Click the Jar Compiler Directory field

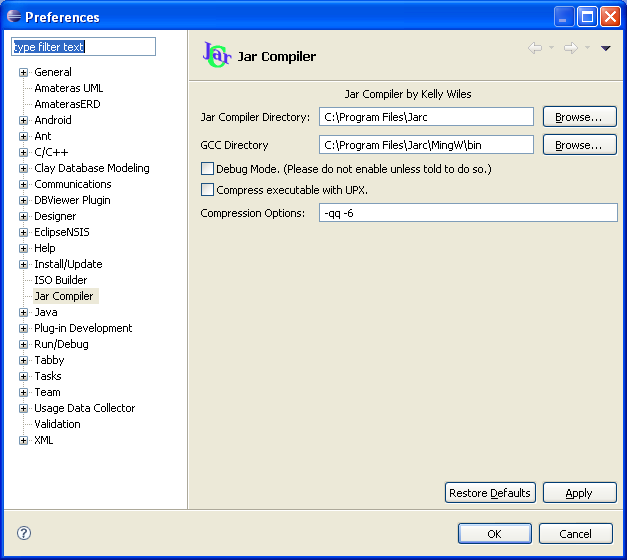426,117
